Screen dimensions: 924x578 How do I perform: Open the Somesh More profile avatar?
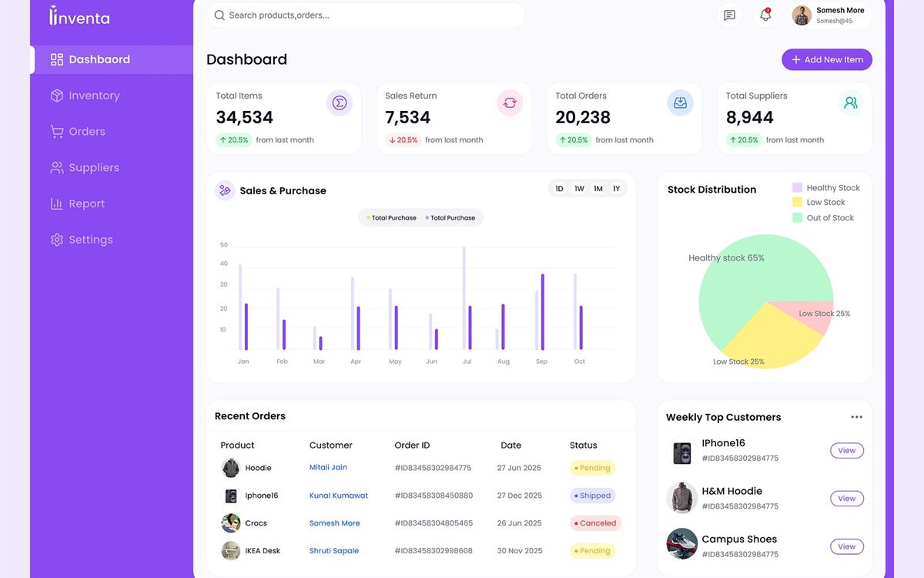(802, 15)
